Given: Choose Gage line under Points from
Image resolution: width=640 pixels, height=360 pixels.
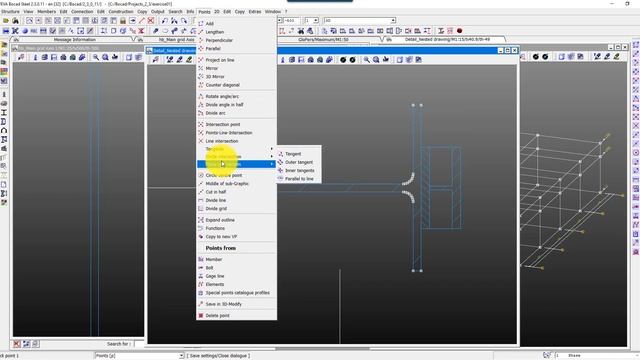Looking at the screenshot, I should pyautogui.click(x=215, y=276).
